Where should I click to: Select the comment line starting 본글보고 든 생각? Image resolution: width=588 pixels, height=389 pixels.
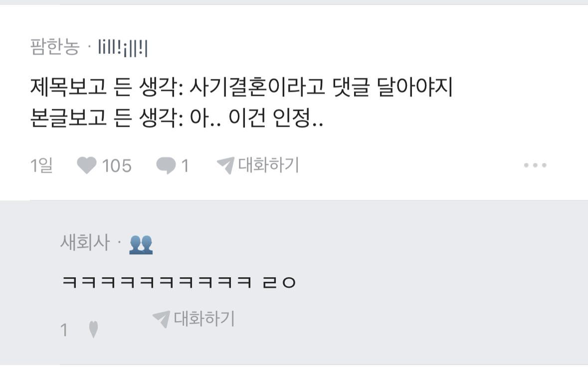(177, 118)
